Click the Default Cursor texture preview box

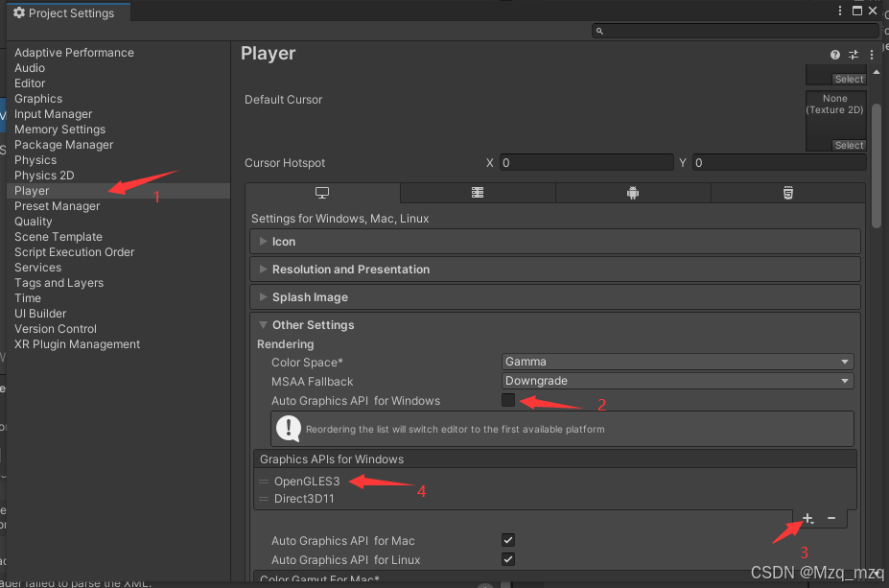pos(835,121)
